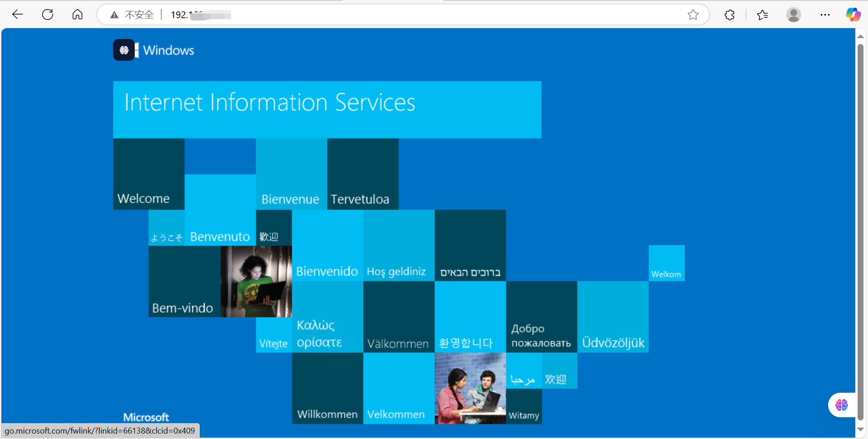Click the Benvenuto tile
The width and height of the screenshot is (868, 439).
tap(220, 210)
